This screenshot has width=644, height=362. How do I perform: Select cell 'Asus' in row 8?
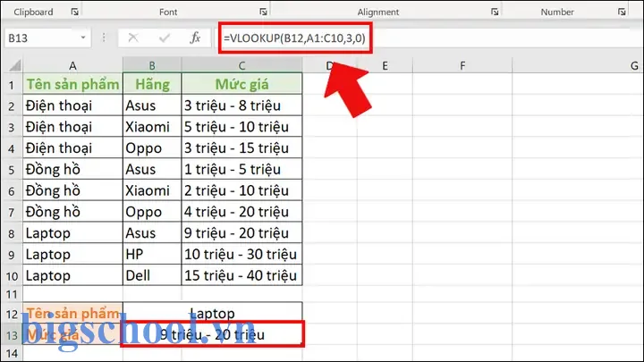[152, 233]
